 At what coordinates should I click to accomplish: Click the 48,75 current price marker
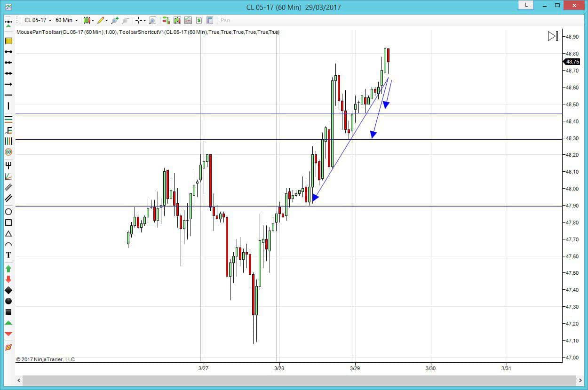572,62
